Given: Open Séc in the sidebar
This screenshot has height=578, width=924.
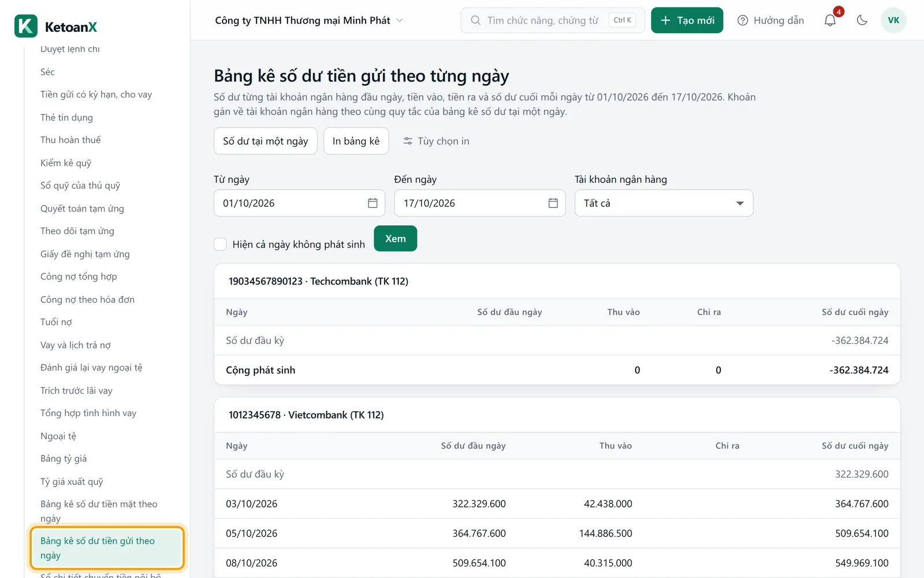Looking at the screenshot, I should pyautogui.click(x=47, y=72).
